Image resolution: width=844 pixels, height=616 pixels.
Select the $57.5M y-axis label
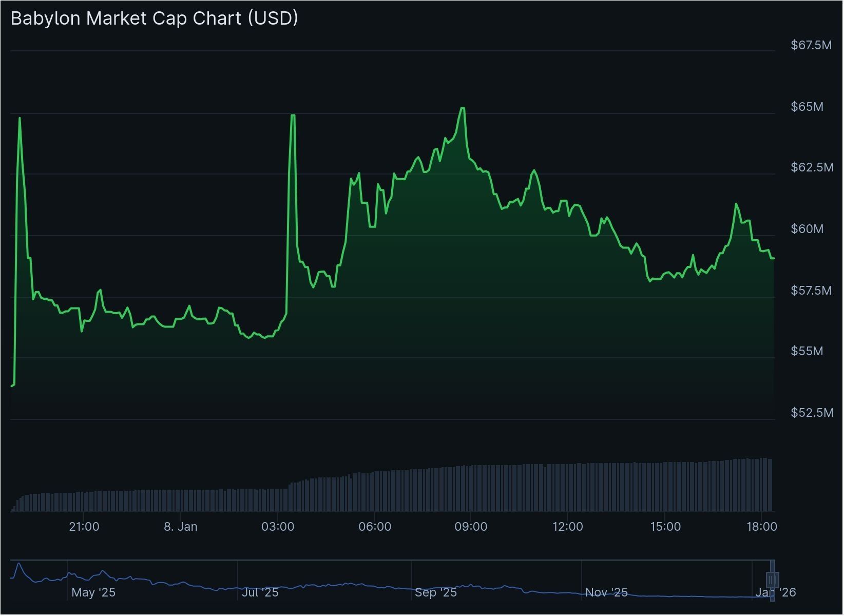click(x=811, y=291)
